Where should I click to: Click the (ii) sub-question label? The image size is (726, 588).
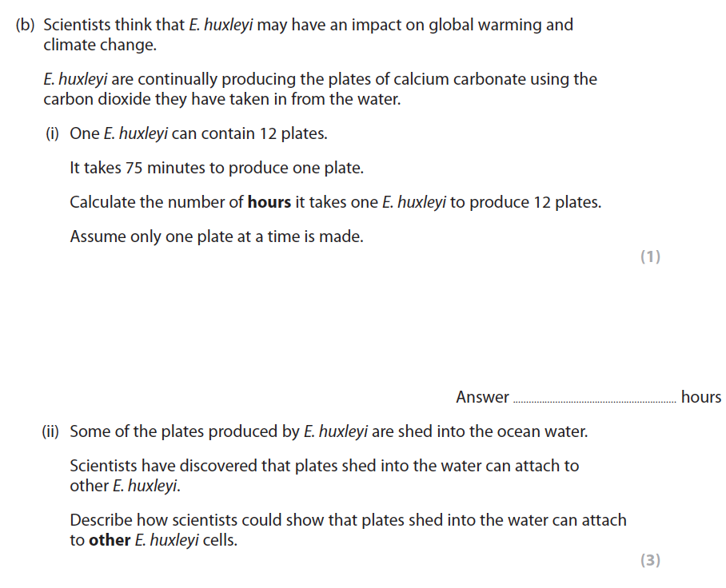click(51, 432)
